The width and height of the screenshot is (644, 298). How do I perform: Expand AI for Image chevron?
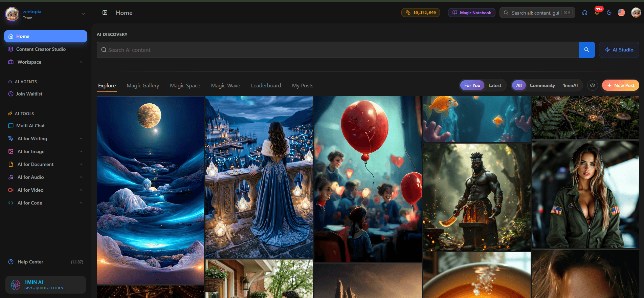[81, 151]
